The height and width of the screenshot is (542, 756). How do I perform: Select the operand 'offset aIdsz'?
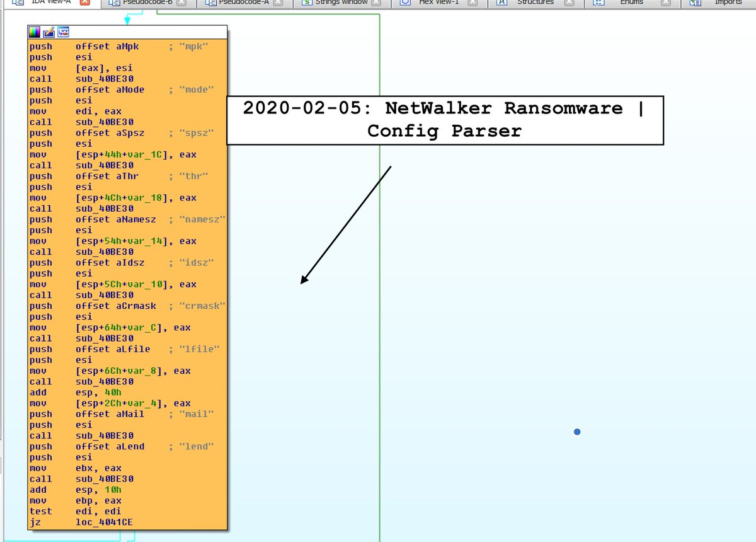click(110, 263)
